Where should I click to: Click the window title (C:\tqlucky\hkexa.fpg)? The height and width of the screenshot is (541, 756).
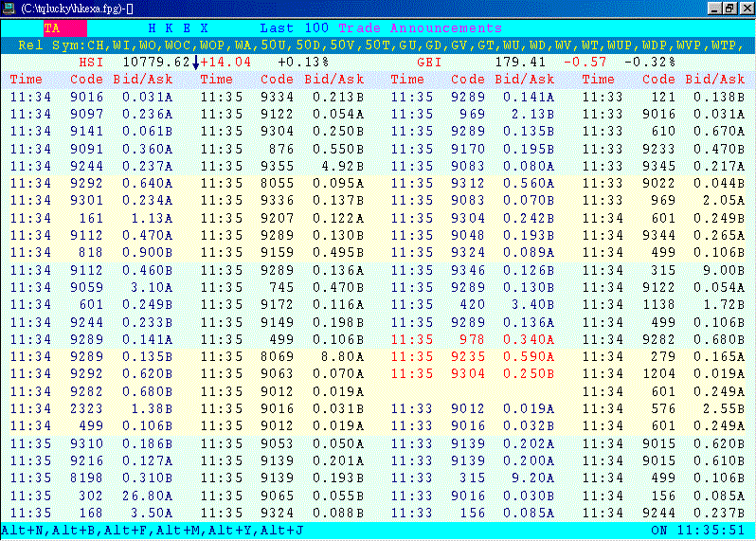77,9
